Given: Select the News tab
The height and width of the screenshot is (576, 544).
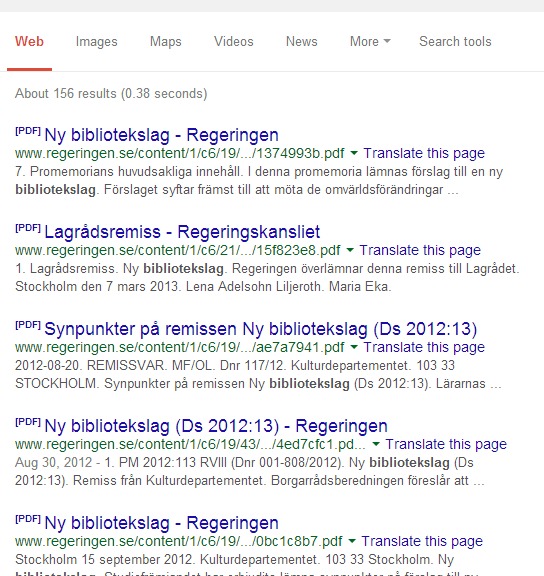Looking at the screenshot, I should [302, 42].
